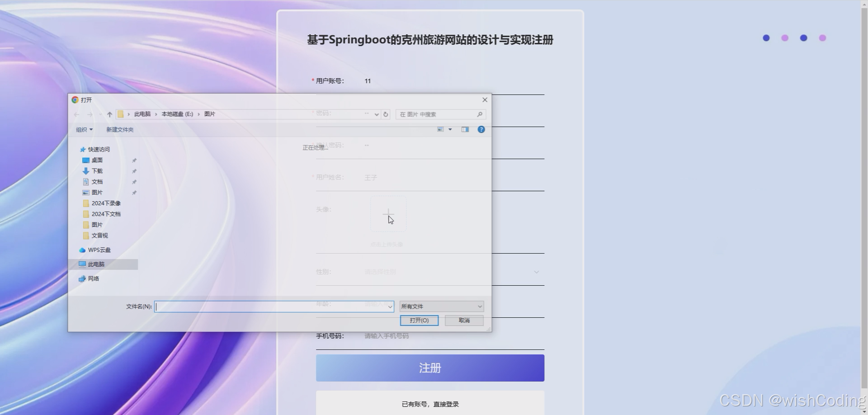Click the pin icon beside 下载
This screenshot has width=868, height=415.
click(134, 171)
